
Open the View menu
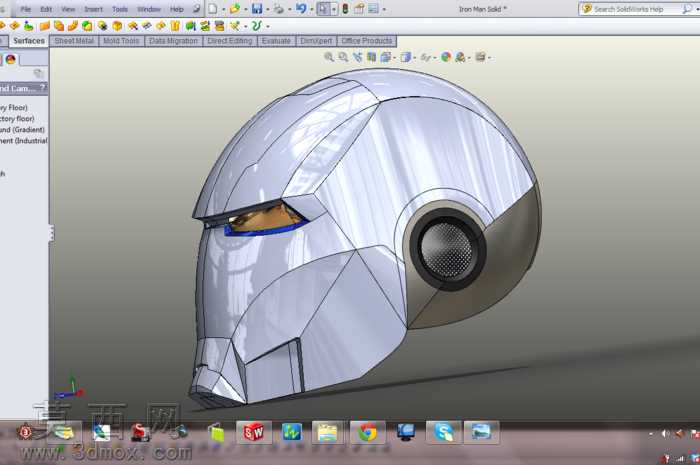68,9
